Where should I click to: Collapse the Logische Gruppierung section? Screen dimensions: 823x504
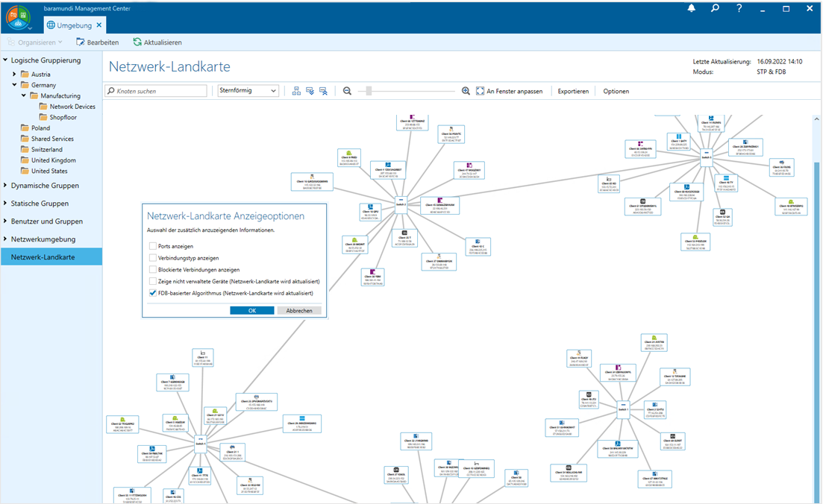tap(5, 60)
